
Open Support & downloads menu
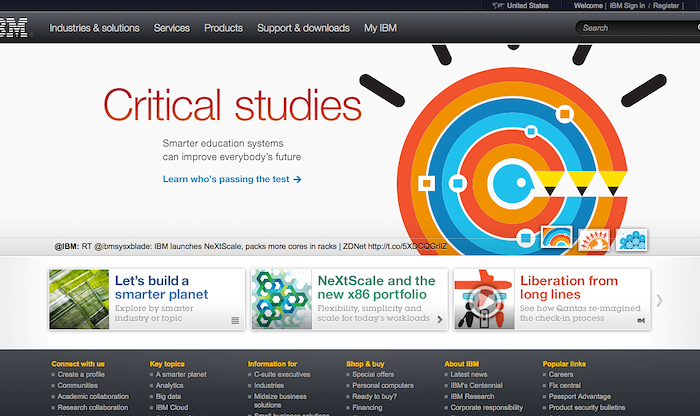304,28
